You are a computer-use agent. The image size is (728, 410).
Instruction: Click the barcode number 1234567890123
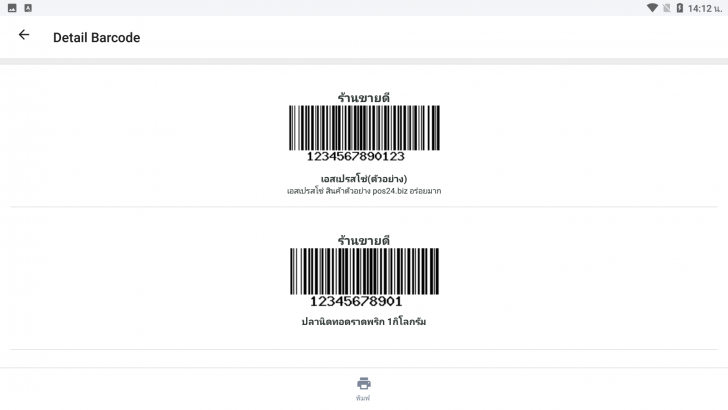(356, 156)
